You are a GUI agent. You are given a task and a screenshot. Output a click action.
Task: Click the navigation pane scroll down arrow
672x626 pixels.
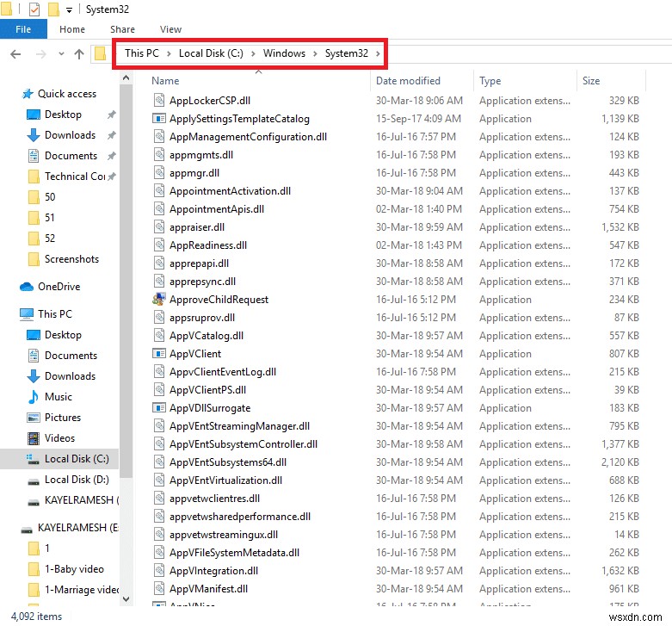126,599
